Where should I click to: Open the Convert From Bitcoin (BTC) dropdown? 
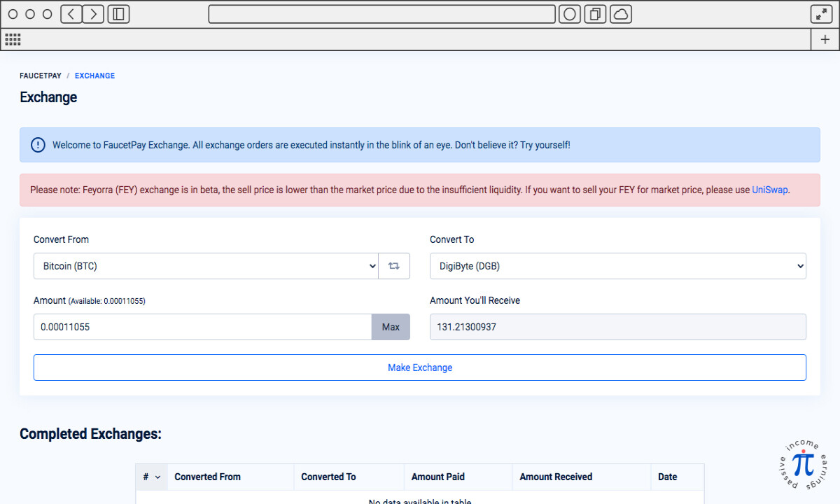[x=206, y=266]
